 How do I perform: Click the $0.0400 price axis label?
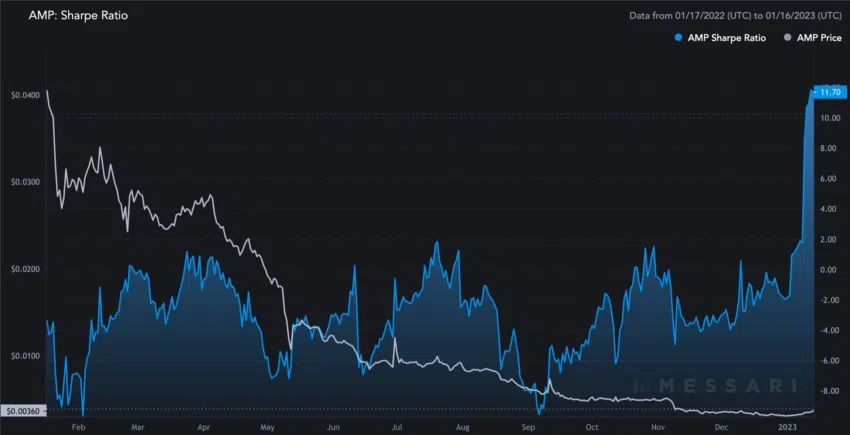coord(25,95)
